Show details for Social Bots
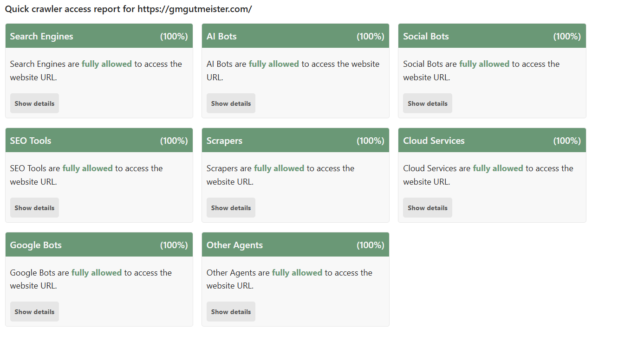 427,103
